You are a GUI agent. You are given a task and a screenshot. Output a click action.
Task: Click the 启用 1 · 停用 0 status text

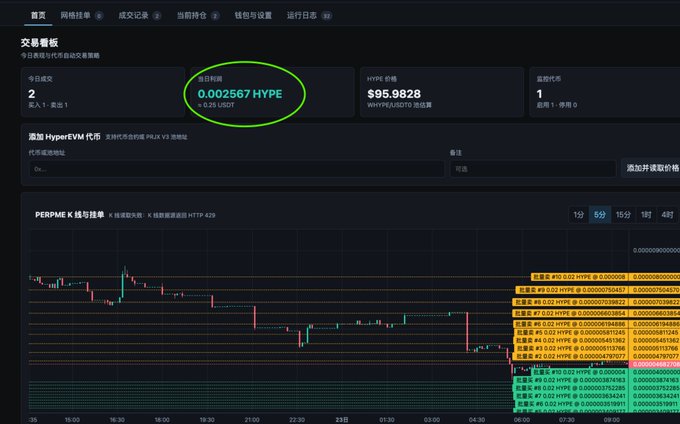pos(557,105)
